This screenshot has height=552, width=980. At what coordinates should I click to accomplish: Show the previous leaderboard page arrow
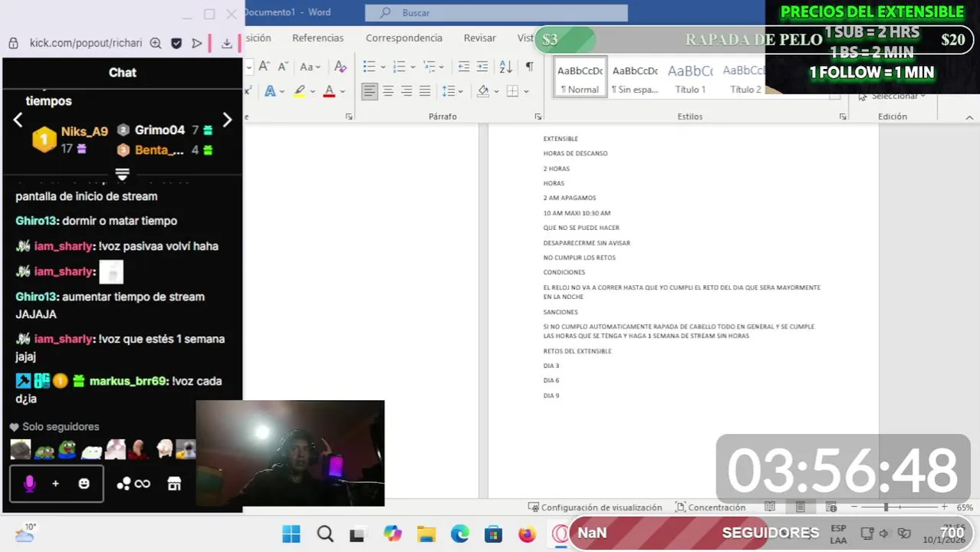tap(18, 120)
